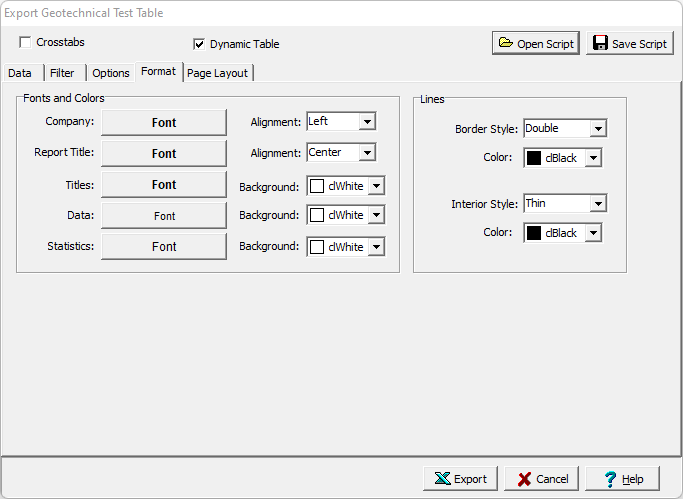Screen dimensions: 683x499
Task: Go to the Options tab
Action: coord(111,73)
